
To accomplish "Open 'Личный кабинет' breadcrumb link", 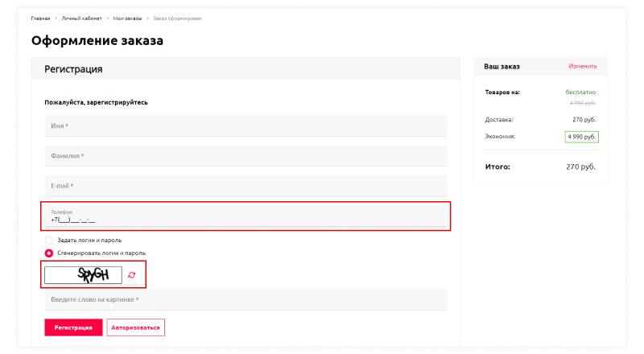I will coord(82,19).
